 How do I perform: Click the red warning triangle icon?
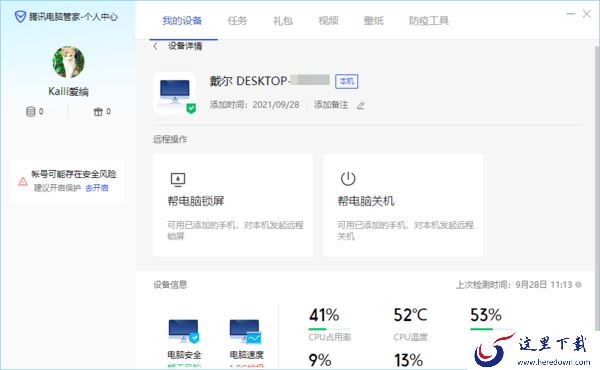tap(23, 181)
